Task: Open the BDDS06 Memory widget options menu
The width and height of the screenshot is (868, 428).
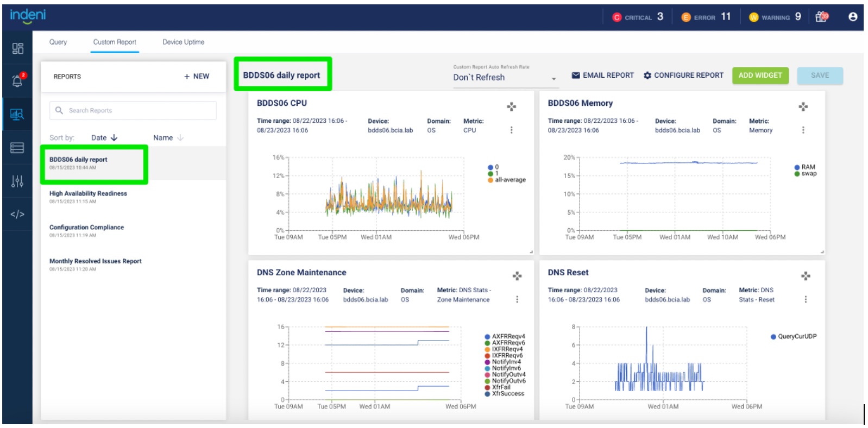Action: click(803, 130)
